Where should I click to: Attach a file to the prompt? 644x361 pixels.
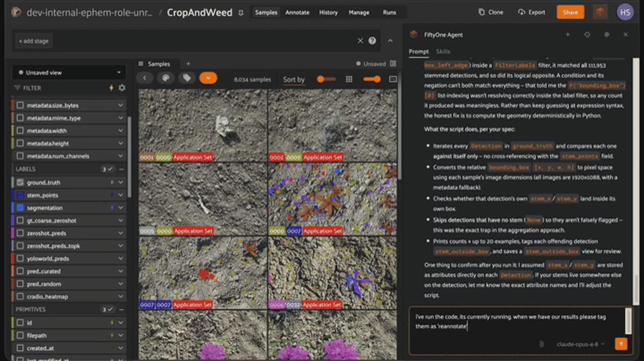541,344
